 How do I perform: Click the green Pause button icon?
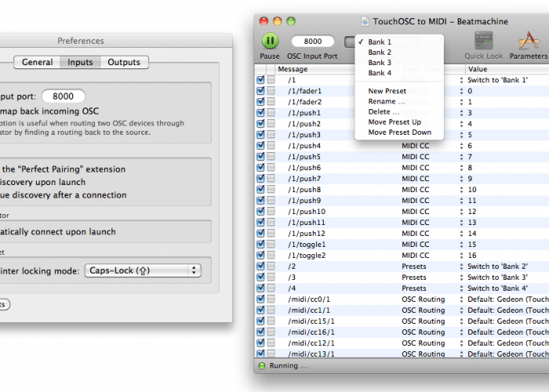(x=270, y=41)
